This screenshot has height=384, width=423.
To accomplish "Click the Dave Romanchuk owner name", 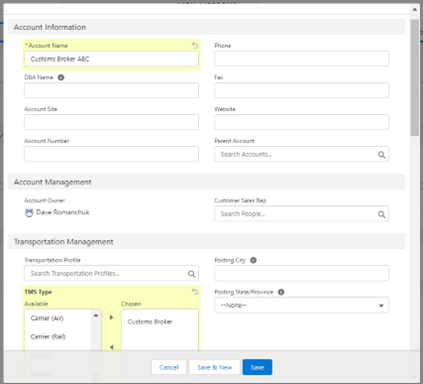I will click(x=63, y=212).
